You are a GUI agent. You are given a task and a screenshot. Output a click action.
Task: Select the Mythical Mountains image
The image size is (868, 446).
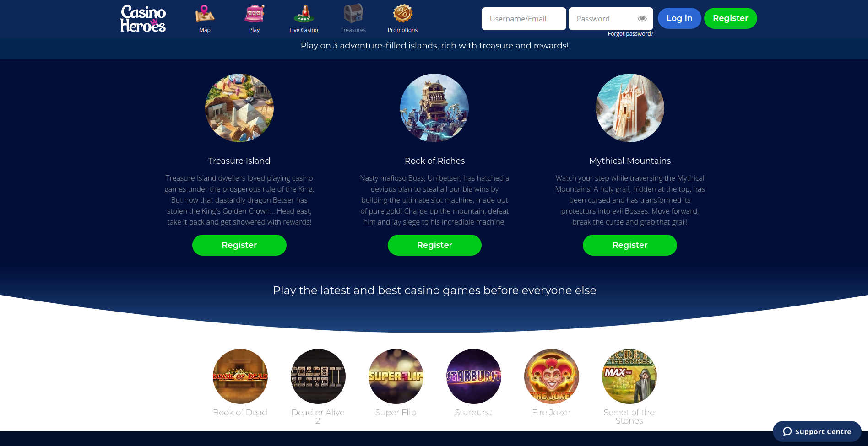(630, 108)
